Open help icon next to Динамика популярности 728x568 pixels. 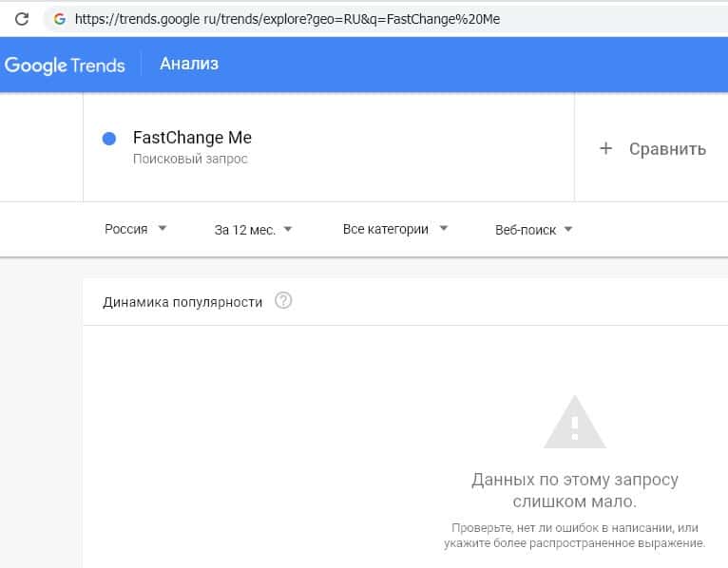click(283, 301)
